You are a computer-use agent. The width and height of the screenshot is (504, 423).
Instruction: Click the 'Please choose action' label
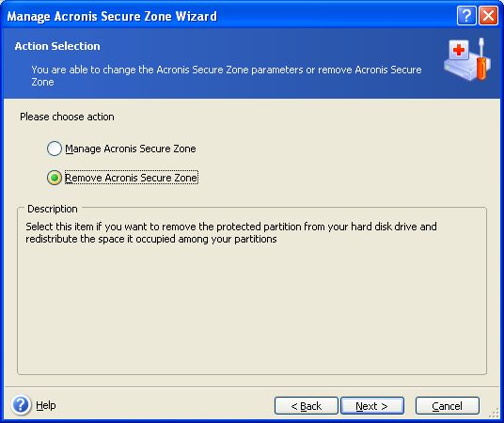[67, 117]
